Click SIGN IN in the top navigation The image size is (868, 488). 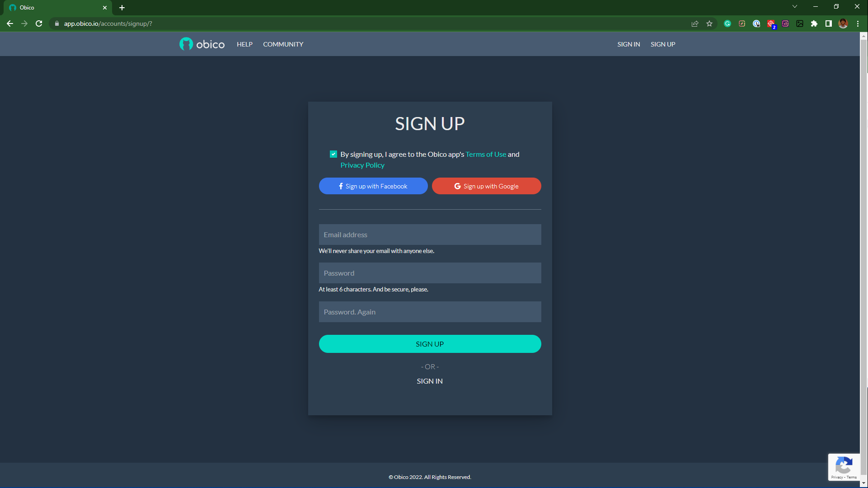pos(629,44)
